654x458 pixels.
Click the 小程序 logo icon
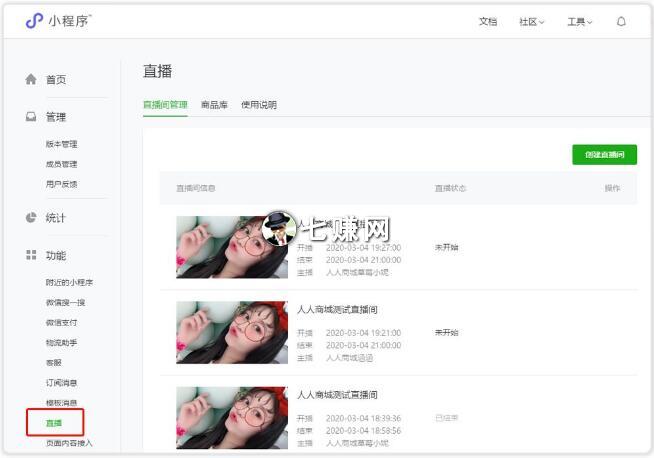pos(34,21)
